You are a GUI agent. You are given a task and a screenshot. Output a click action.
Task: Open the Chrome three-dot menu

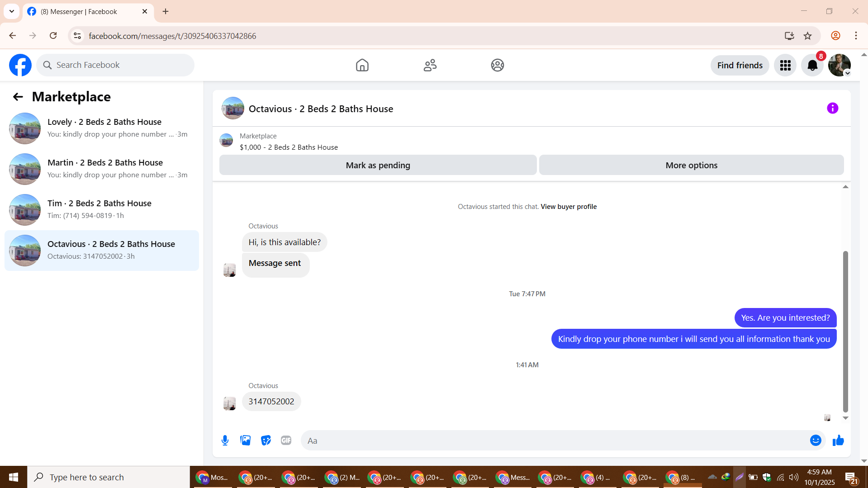pyautogui.click(x=856, y=36)
